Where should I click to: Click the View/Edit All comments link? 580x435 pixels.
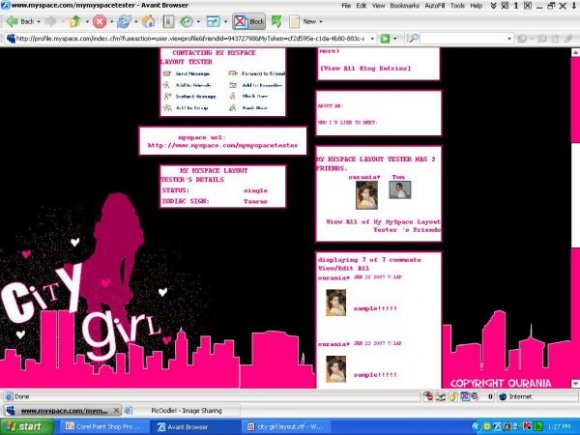tap(343, 268)
